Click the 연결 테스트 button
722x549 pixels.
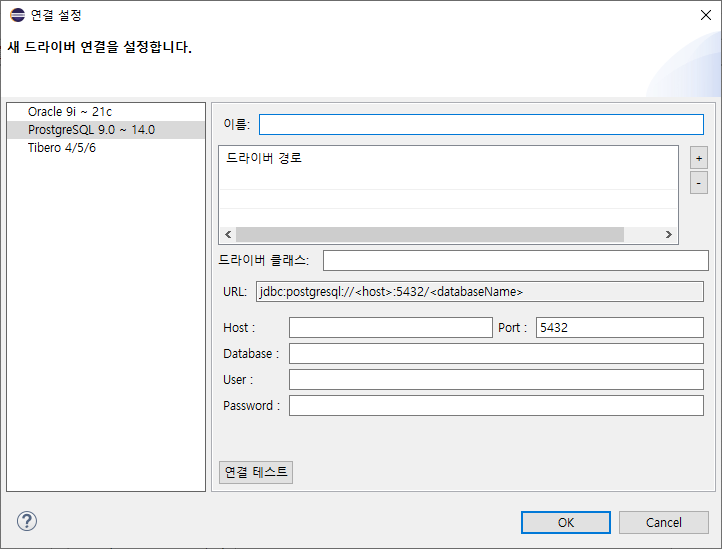256,472
